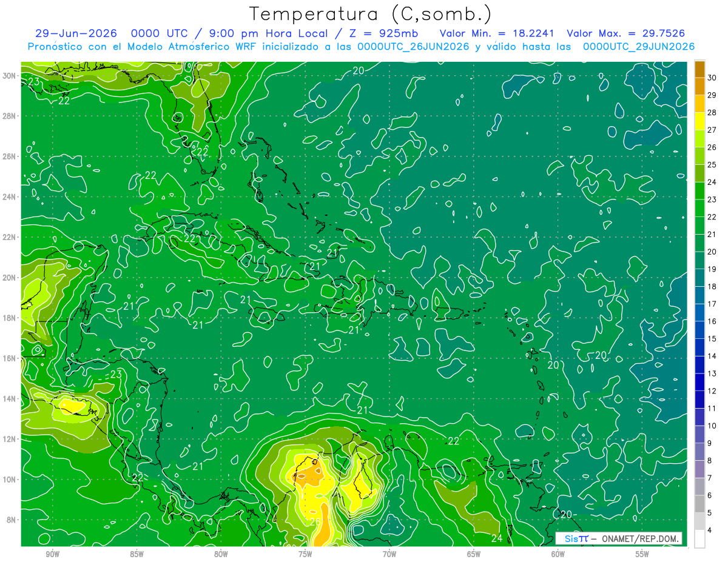Click the '80W' longitude label
Viewport: 728px width, 562px height.
click(221, 555)
